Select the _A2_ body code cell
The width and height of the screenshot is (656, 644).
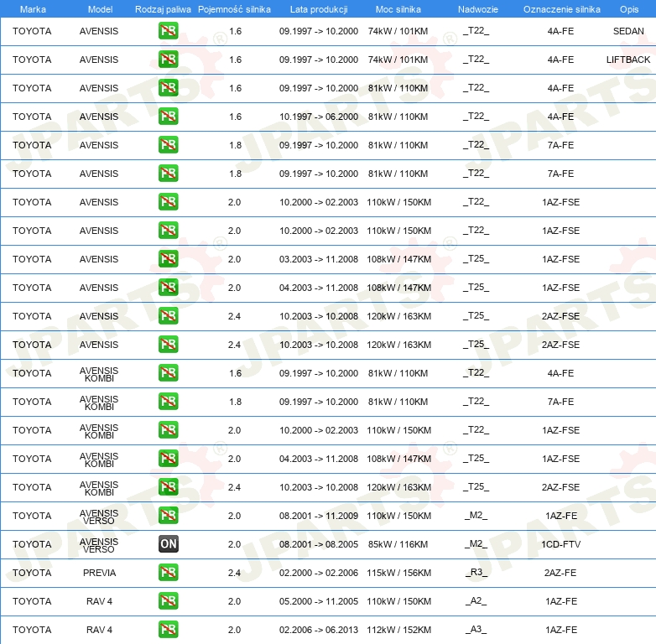(476, 600)
